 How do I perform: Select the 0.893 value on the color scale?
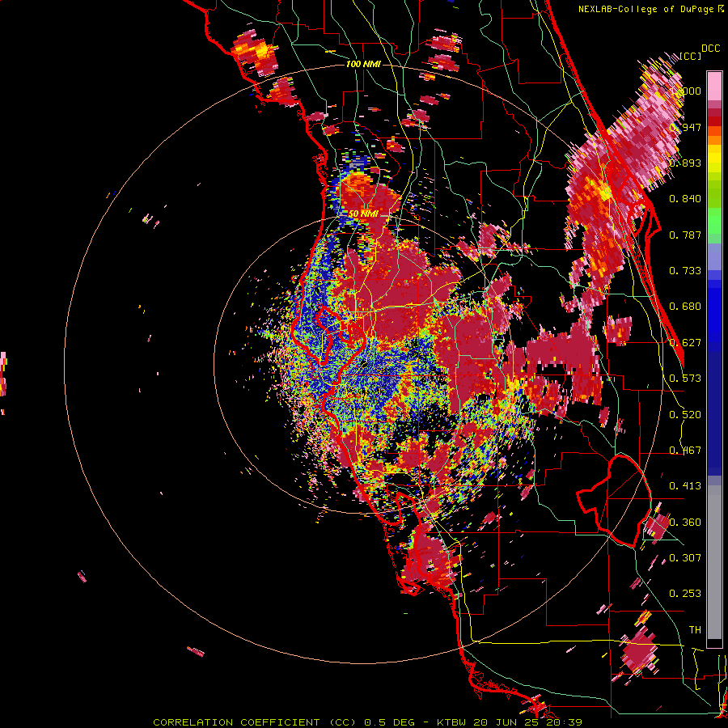tap(685, 163)
